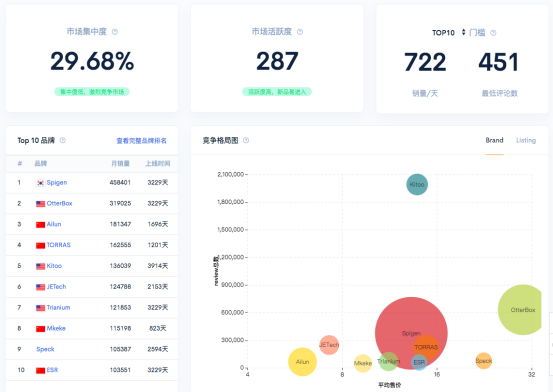Click US flag icon next to OtterBox
The width and height of the screenshot is (553, 392).
tap(41, 204)
